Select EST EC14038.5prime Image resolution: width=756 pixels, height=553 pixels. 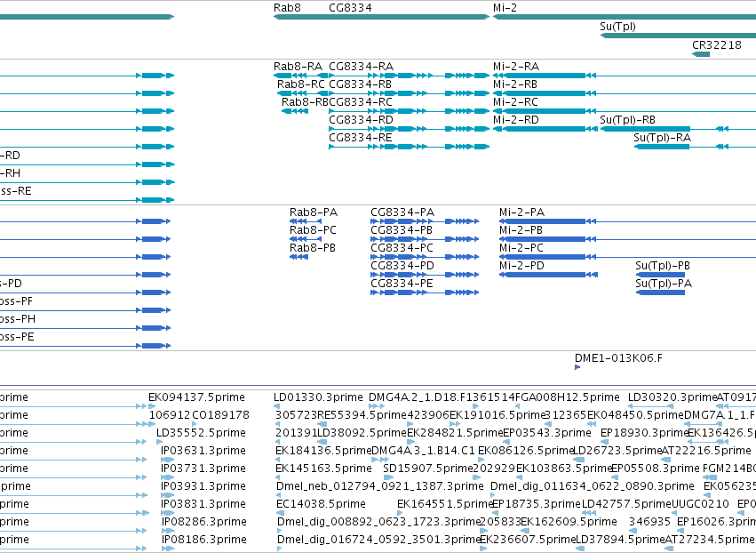tap(321, 504)
